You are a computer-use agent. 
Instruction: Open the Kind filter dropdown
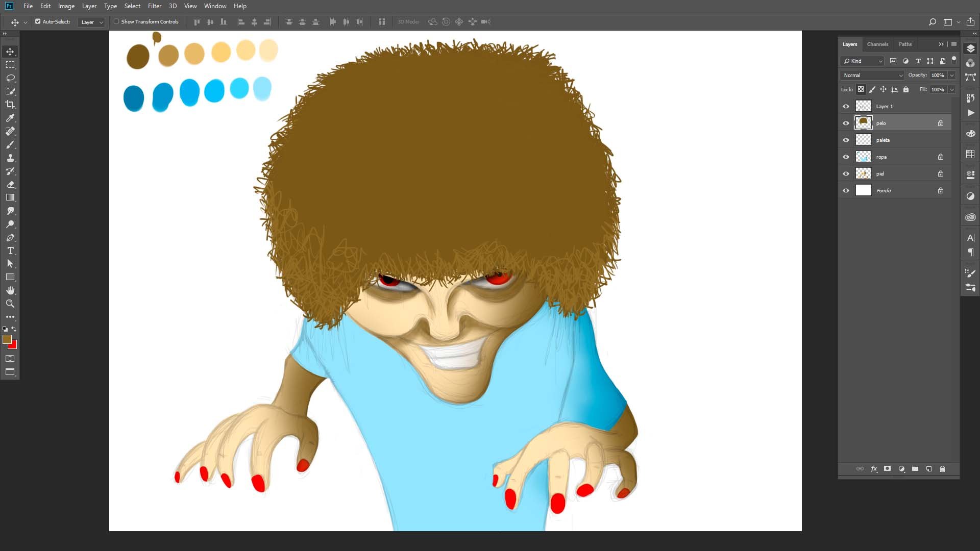click(862, 61)
